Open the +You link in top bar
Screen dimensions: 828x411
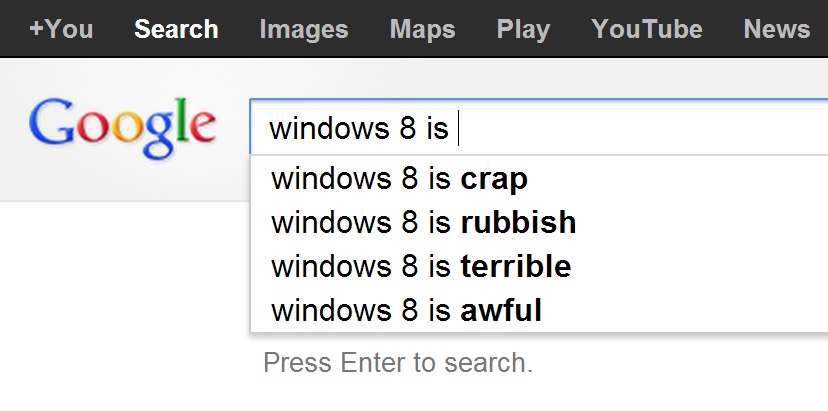[61, 29]
